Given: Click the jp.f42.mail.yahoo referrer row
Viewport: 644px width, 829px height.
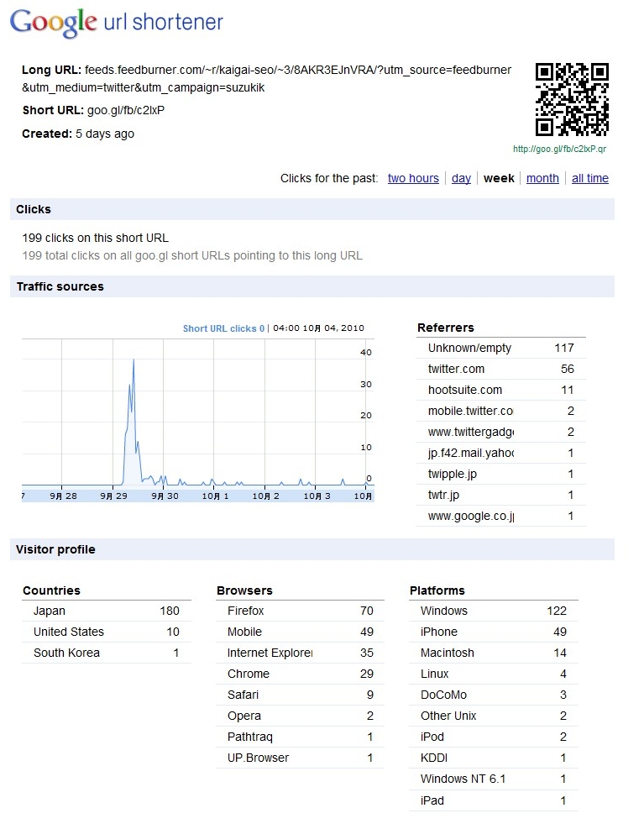Looking at the screenshot, I should click(x=501, y=453).
